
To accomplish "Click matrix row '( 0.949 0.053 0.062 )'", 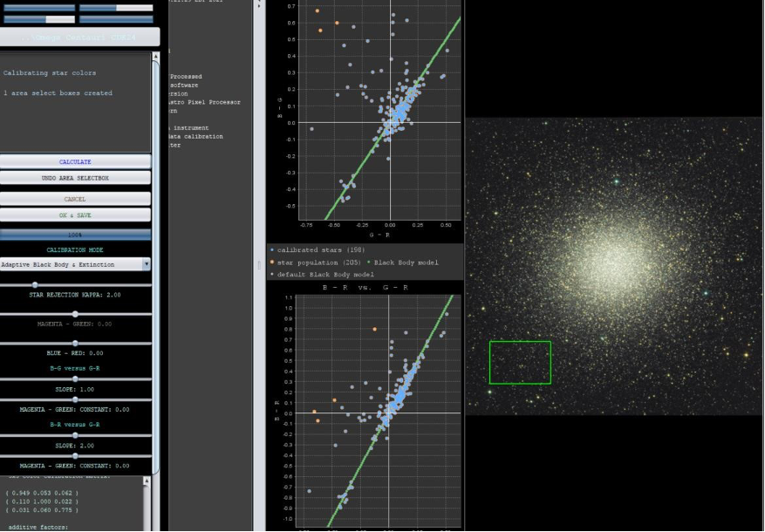I will click(42, 493).
